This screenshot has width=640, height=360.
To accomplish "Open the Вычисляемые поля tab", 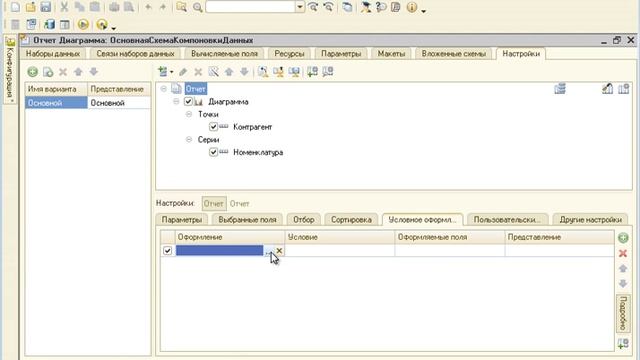I will click(224, 54).
